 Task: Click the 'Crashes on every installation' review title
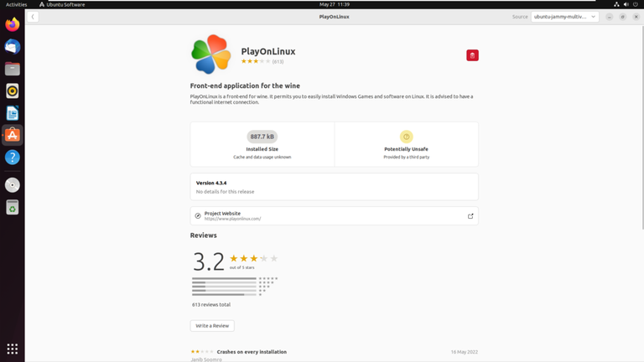pyautogui.click(x=252, y=352)
